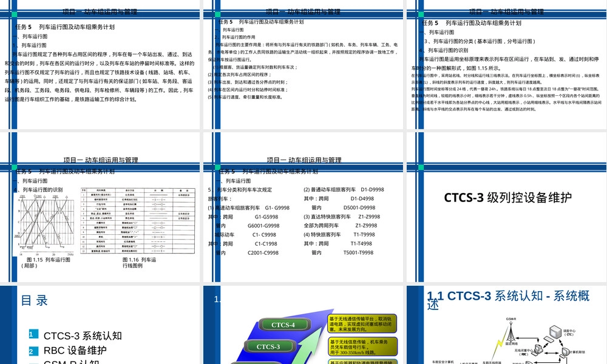The height and width of the screenshot is (364, 607).
Task: Click the 无线闭塞中心 (RBC) computer icon
Action: [537, 350]
